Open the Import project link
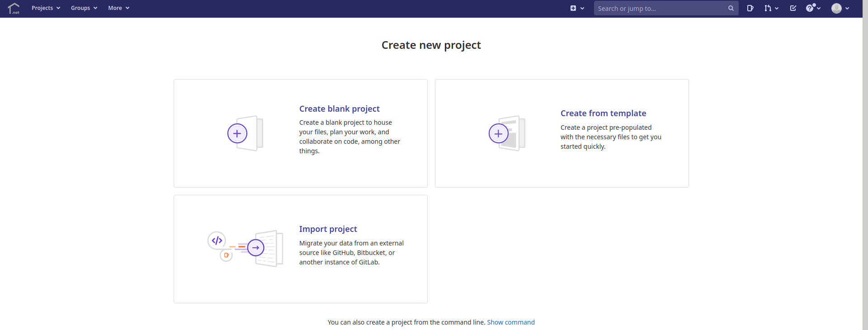Screen dimensions: 868x330 328,229
